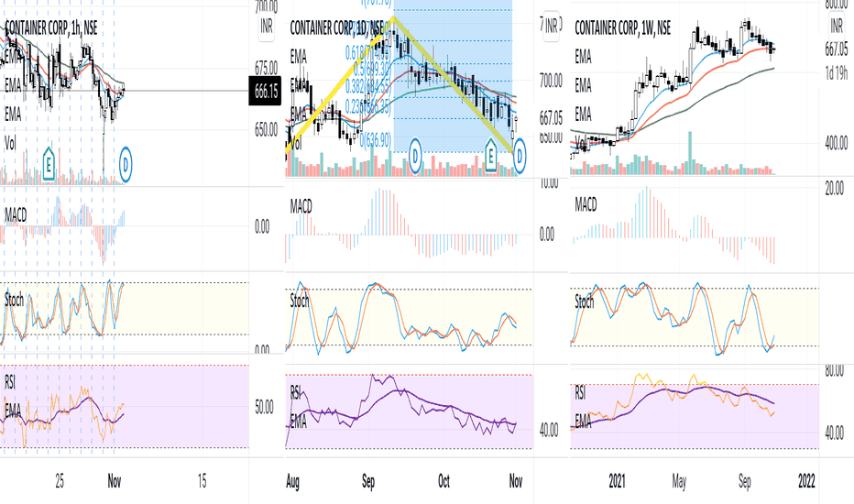Screen dimensions: 854x504
Task: Click the Sep label on the 1W time axis
Action: point(745,482)
